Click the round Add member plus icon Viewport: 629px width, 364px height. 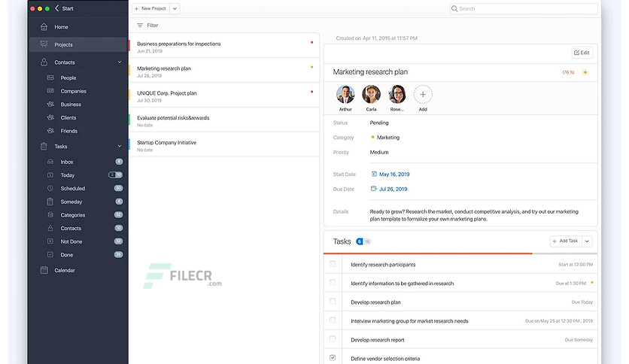(423, 95)
